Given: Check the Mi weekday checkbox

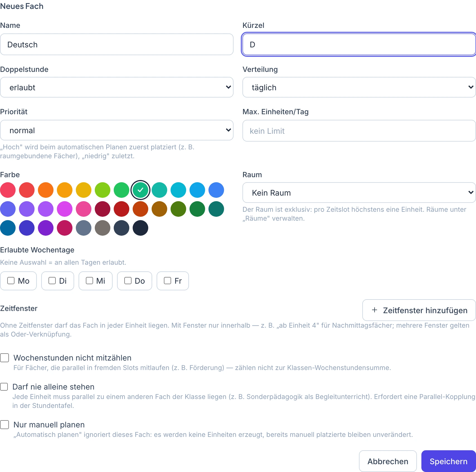Looking at the screenshot, I should coord(89,281).
